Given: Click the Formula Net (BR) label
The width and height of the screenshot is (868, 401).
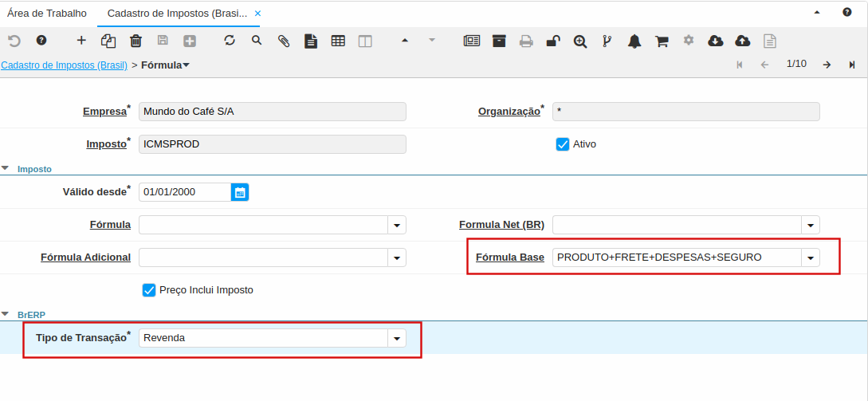Looking at the screenshot, I should (x=501, y=225).
